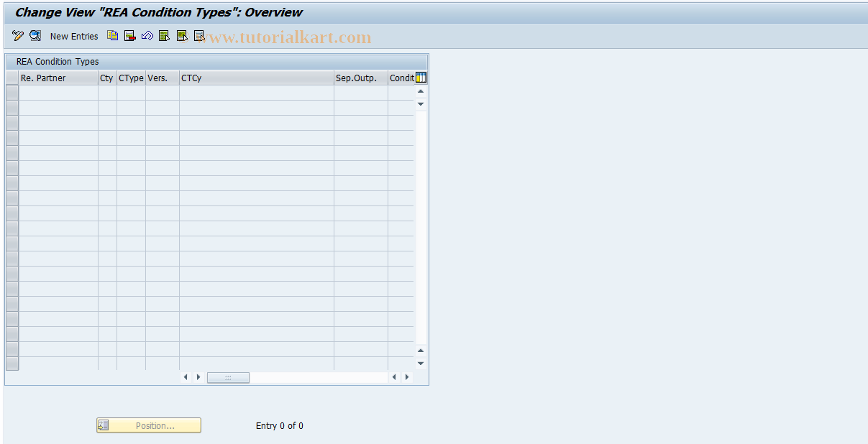This screenshot has height=444, width=868.
Task: Click far-right horizontal scroll left arrow
Action: tap(394, 377)
